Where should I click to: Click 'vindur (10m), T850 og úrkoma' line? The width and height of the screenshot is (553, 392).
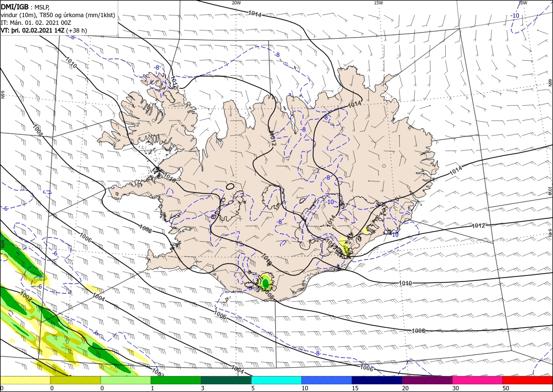pos(58,15)
